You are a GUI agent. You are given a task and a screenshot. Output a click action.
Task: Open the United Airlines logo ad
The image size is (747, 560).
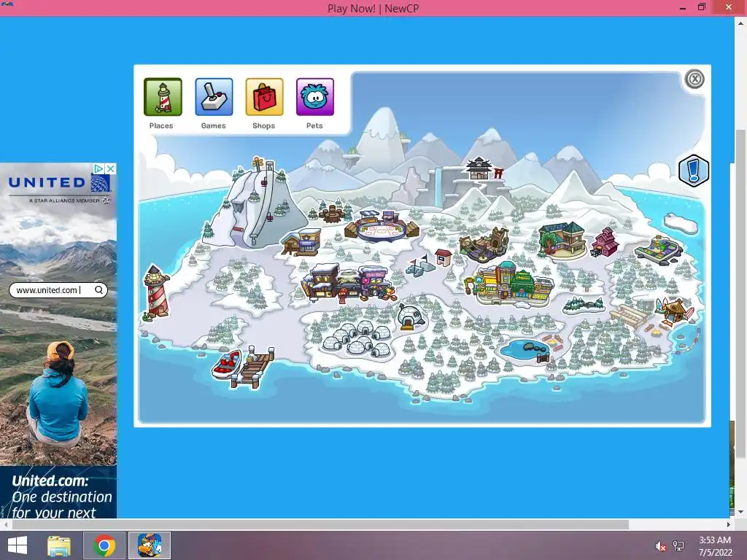[59, 183]
